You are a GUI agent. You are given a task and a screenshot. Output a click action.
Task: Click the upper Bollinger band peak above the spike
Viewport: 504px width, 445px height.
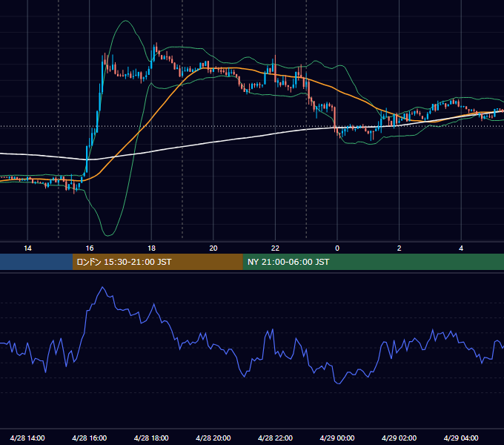(x=126, y=21)
